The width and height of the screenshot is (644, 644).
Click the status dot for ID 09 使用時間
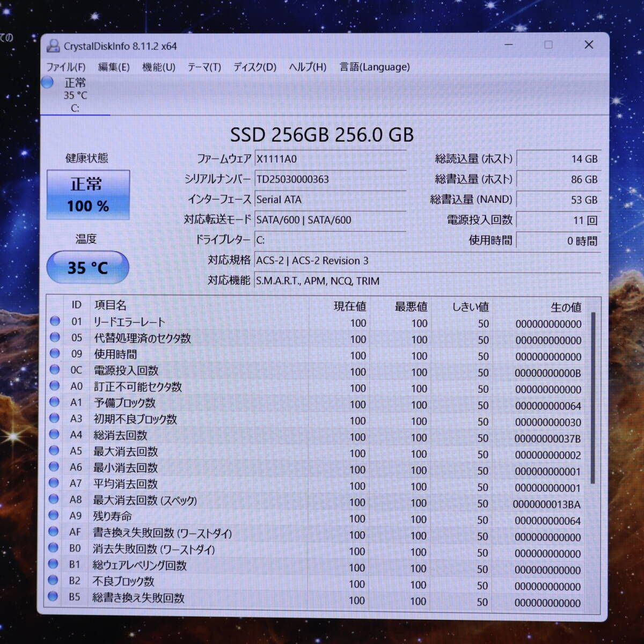click(54, 353)
